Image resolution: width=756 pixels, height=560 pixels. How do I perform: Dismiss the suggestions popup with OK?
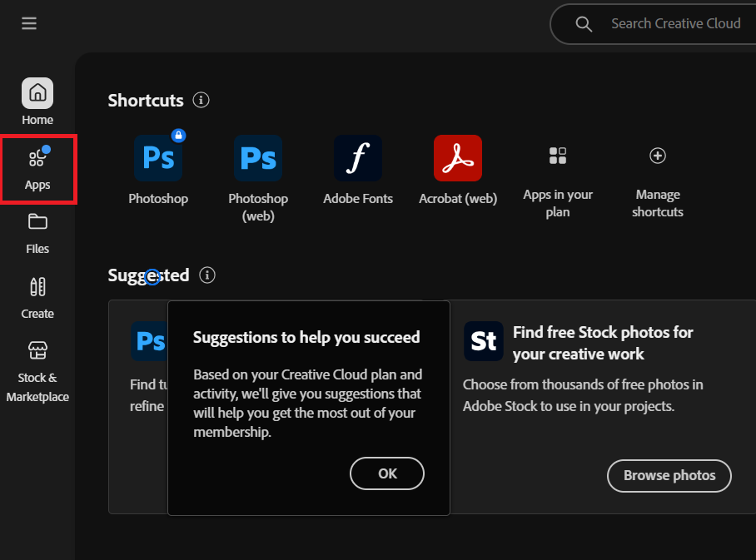387,473
